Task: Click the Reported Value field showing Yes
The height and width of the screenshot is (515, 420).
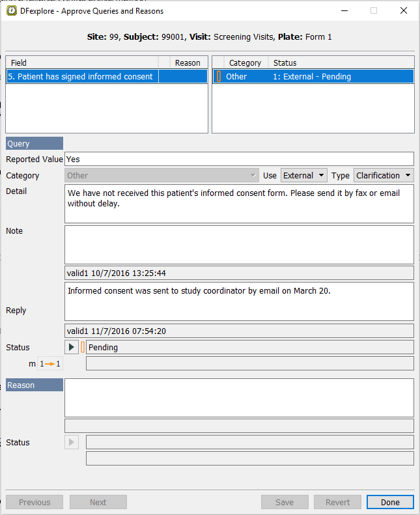Action: click(239, 159)
